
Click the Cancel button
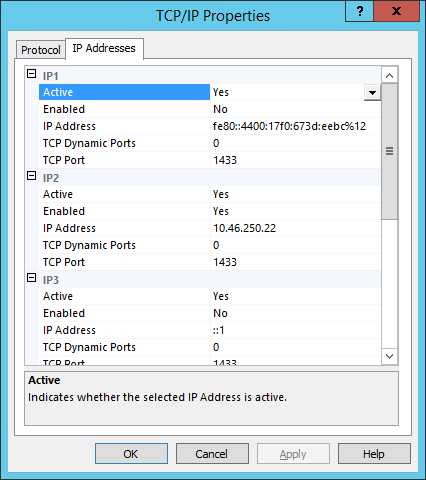pyautogui.click(x=212, y=454)
